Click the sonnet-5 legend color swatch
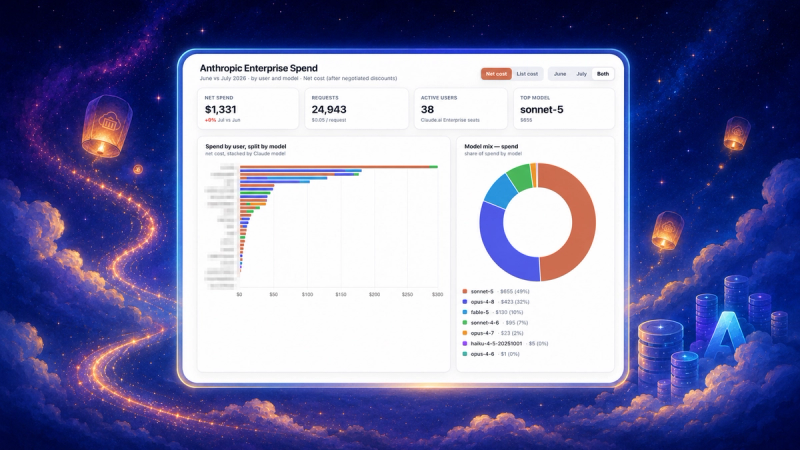The image size is (800, 450). [465, 291]
